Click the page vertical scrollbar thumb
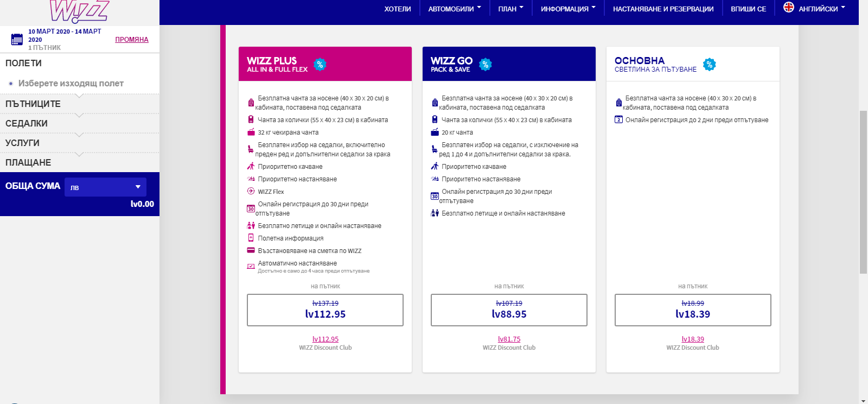This screenshot has width=868, height=404. [x=863, y=190]
